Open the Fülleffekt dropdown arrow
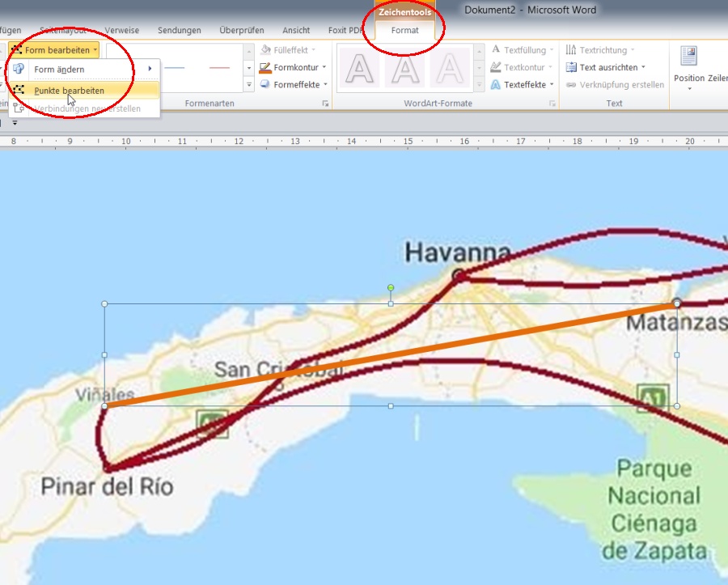The image size is (728, 585). [x=313, y=49]
